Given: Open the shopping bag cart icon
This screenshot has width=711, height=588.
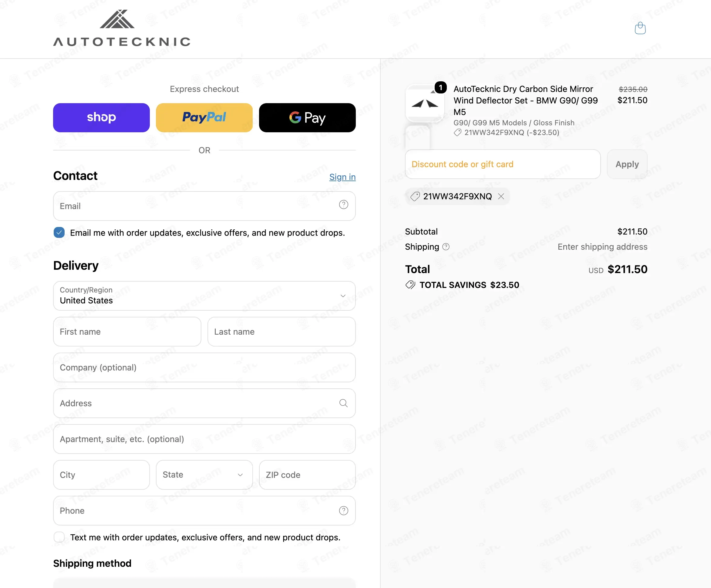Looking at the screenshot, I should pos(640,28).
